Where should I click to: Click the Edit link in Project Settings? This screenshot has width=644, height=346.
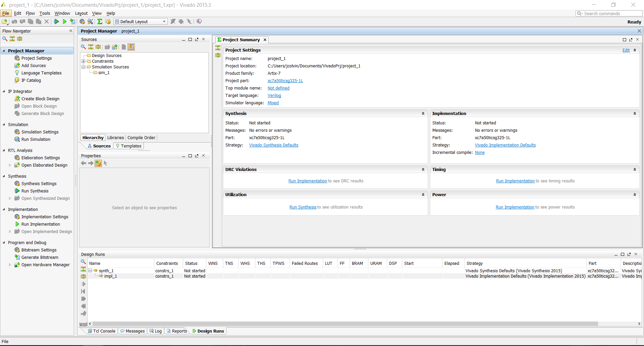(x=626, y=50)
